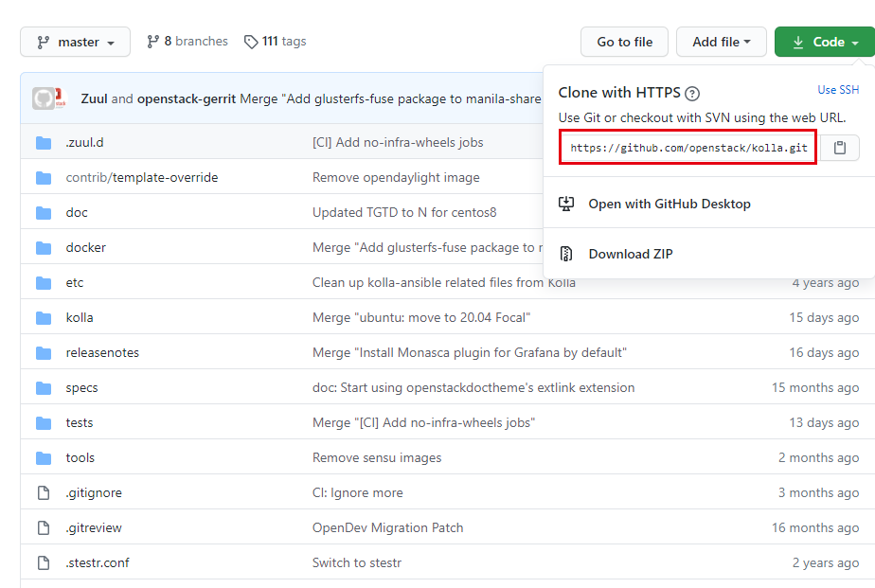Open the kolla folder
875x588 pixels.
pyautogui.click(x=80, y=317)
